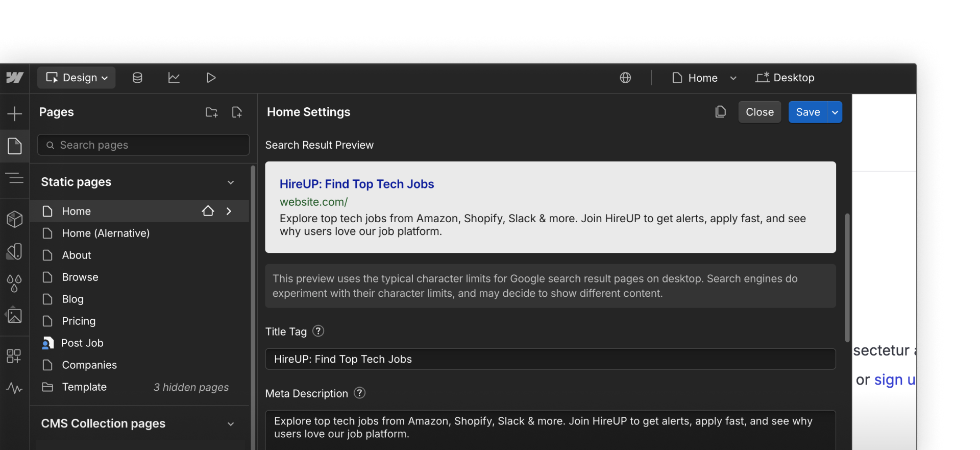Open the Variables panel icon

(x=15, y=251)
